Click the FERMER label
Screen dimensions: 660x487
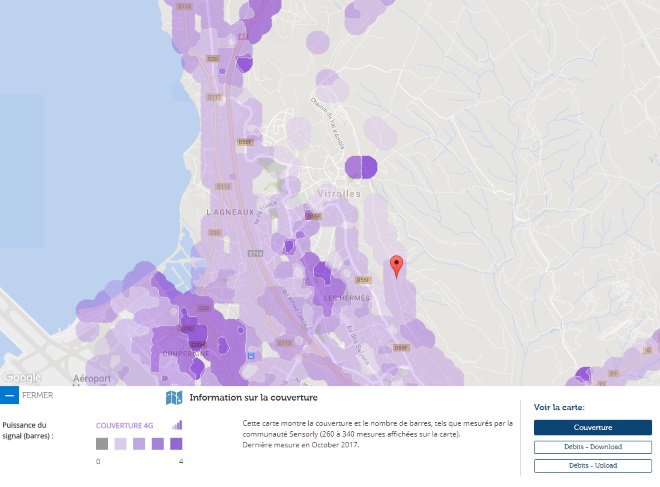click(x=37, y=395)
